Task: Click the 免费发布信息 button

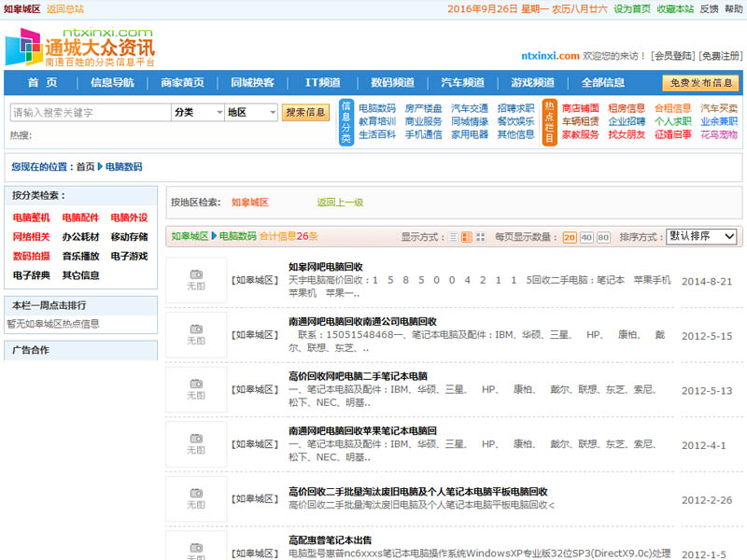Action: pyautogui.click(x=700, y=83)
